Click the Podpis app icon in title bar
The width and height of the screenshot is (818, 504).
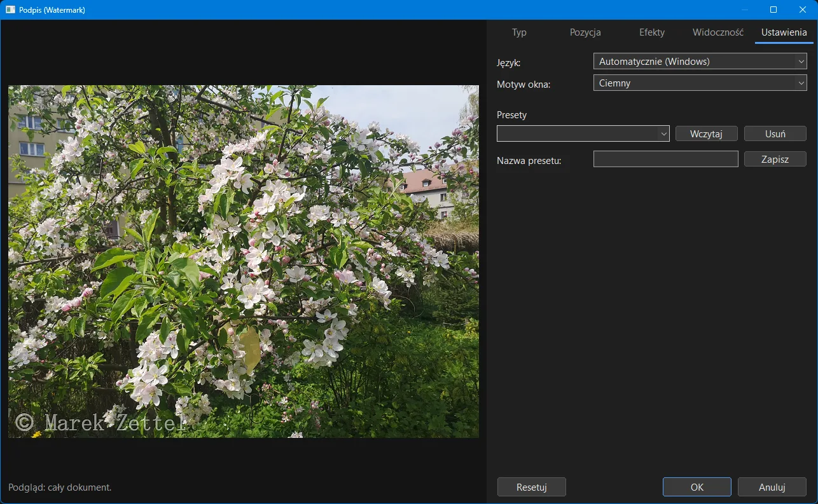click(10, 10)
